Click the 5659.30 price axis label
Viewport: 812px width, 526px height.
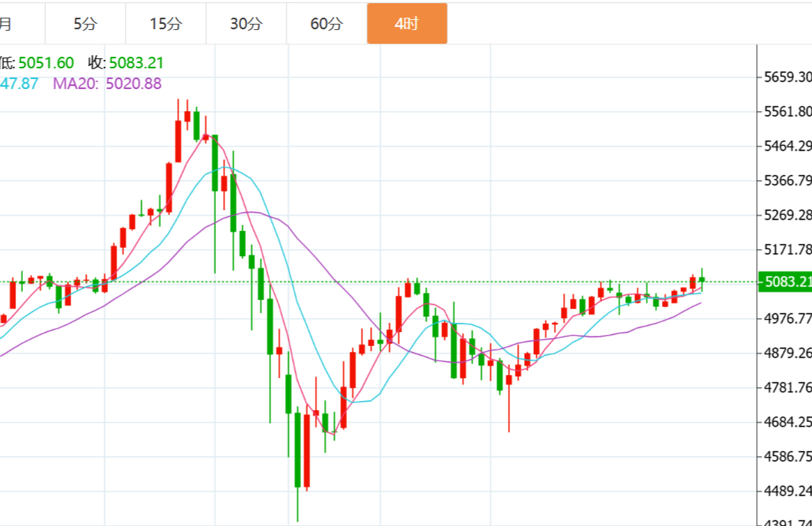pyautogui.click(x=787, y=77)
